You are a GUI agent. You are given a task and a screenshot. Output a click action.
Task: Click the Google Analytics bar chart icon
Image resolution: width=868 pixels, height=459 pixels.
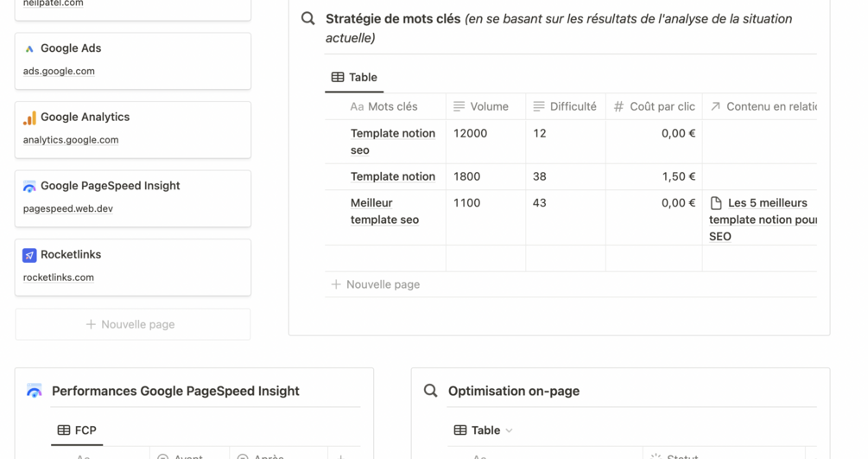pos(29,118)
